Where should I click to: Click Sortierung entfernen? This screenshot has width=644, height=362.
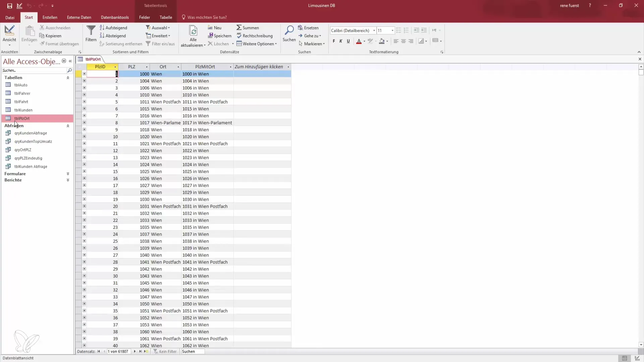coord(121,44)
